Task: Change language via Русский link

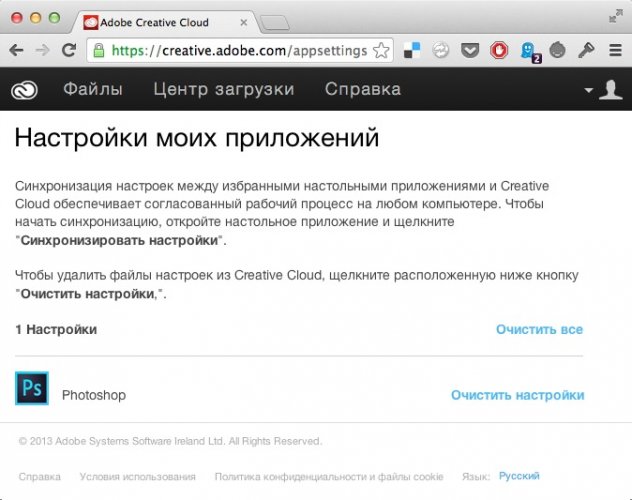Action: coord(519,476)
